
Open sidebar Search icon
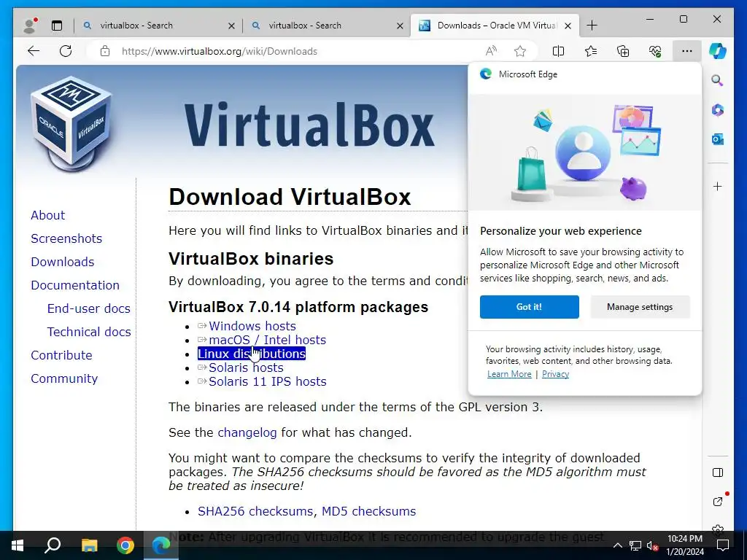coord(718,80)
